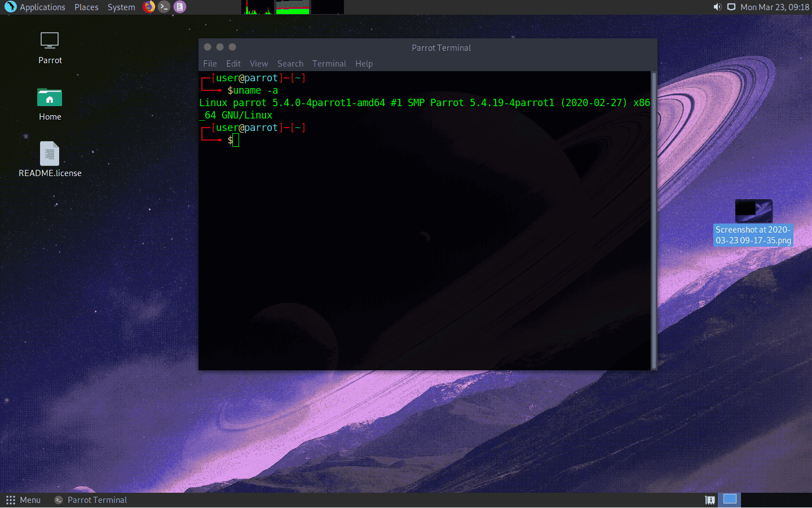Open the terminal Help menu

364,64
